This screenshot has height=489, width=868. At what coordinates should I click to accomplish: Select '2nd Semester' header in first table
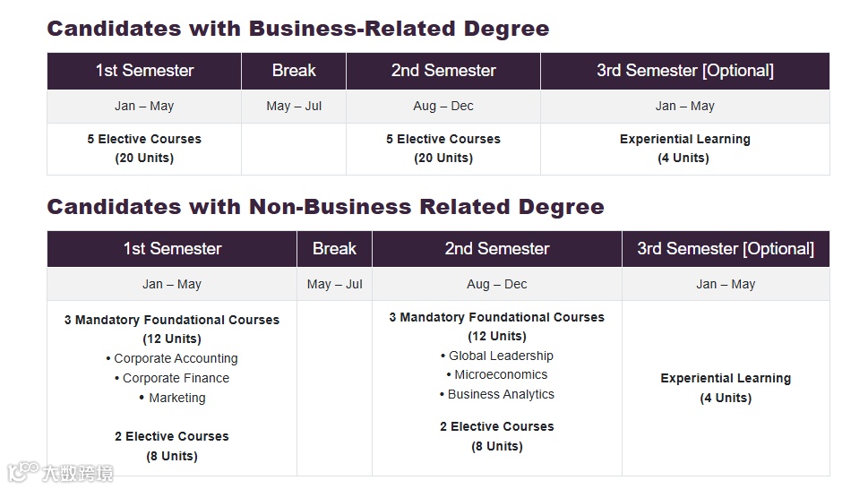coord(443,71)
